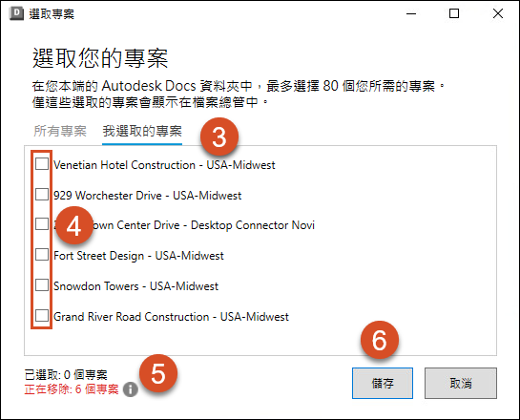Check the Grand River Road Construction checkbox

point(42,316)
